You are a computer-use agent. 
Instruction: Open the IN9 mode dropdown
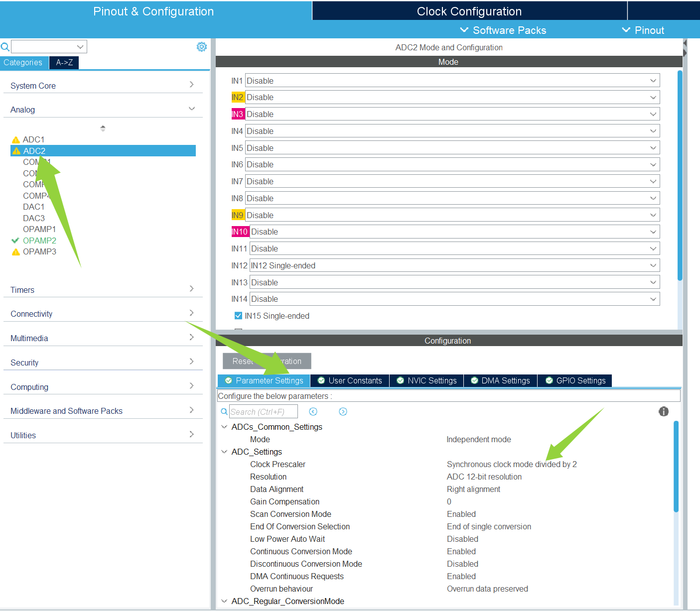click(452, 215)
